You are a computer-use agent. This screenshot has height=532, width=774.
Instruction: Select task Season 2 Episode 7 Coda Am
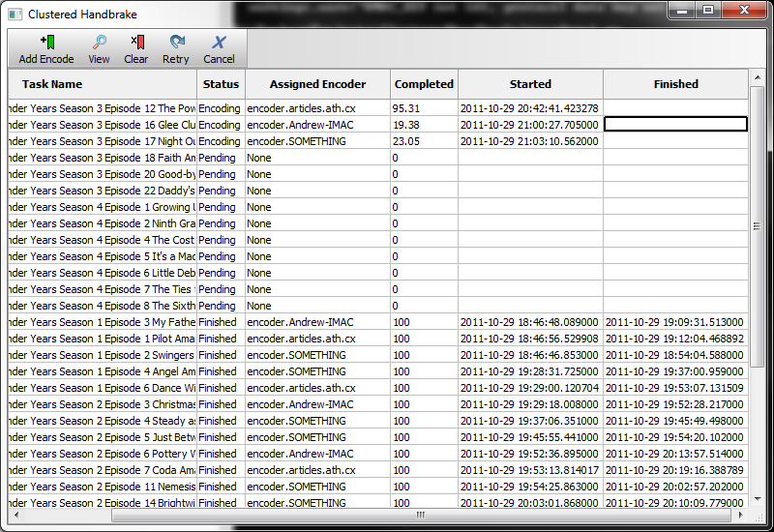point(103,470)
